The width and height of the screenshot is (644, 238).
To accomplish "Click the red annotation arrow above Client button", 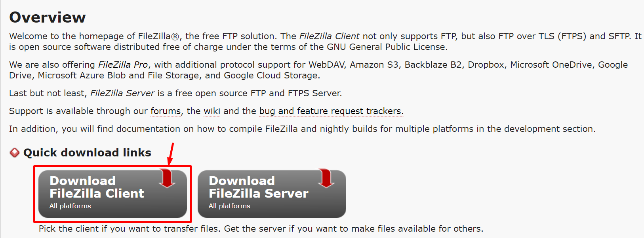I will click(x=171, y=154).
